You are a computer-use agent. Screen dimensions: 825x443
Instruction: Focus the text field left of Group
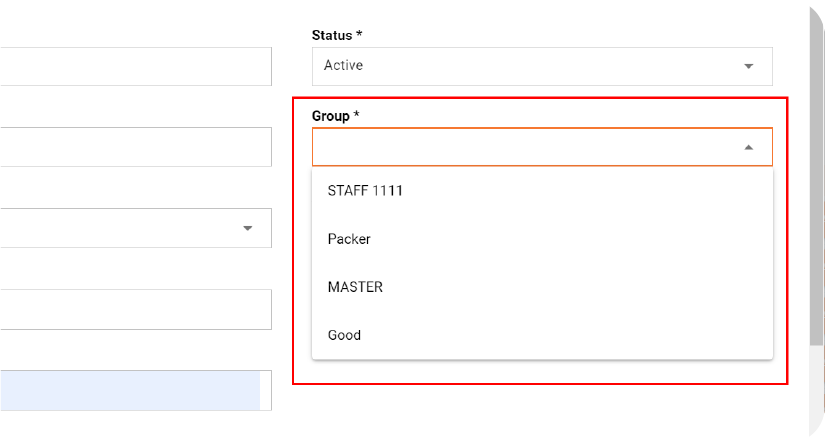(136, 147)
